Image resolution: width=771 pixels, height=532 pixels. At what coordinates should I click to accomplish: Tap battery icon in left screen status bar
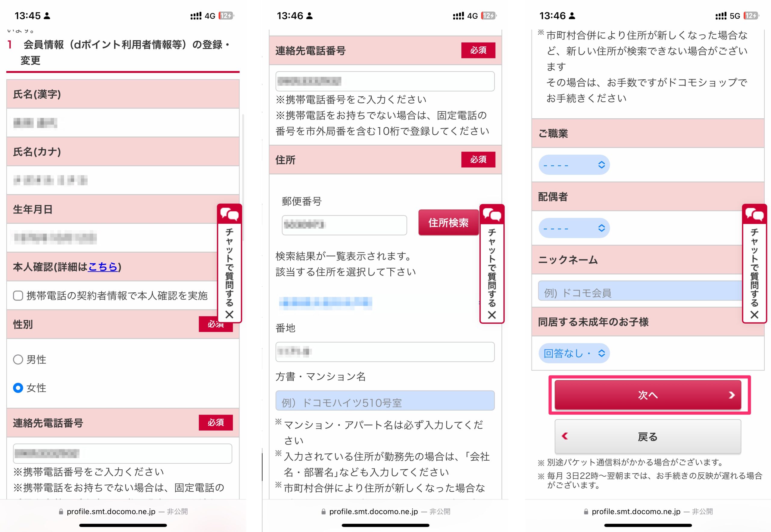coord(226,16)
